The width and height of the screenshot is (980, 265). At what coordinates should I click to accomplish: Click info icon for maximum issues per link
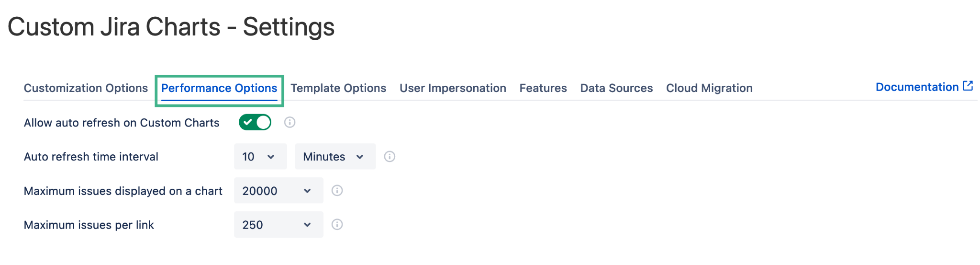point(337,225)
